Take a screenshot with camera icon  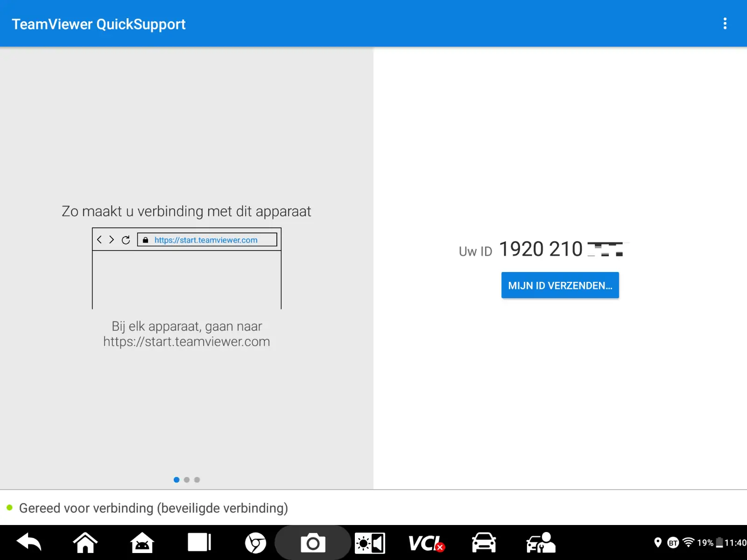[313, 543]
